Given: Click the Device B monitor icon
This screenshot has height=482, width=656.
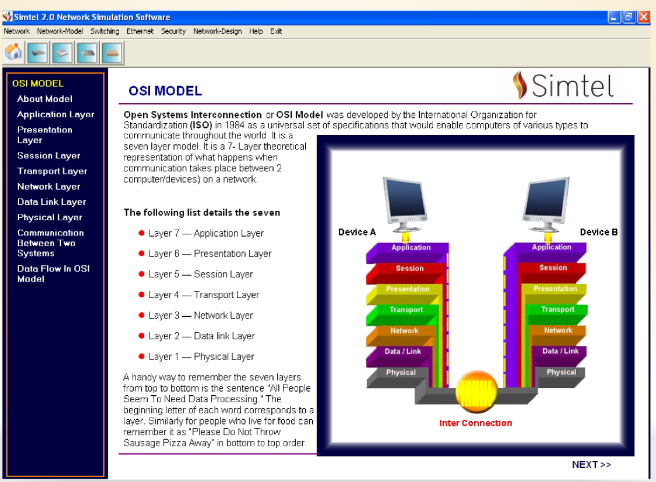Looking at the screenshot, I should (x=550, y=204).
